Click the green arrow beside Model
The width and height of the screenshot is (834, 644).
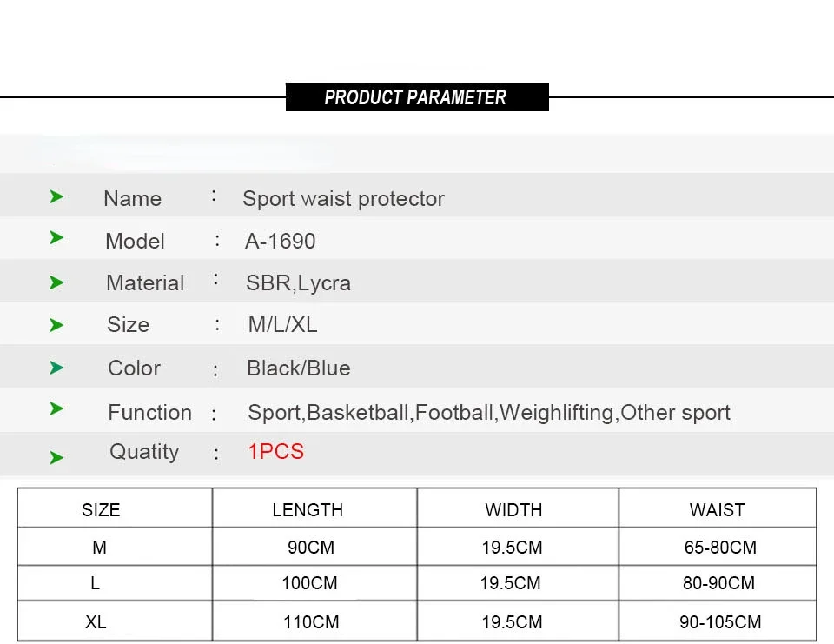pyautogui.click(x=56, y=238)
